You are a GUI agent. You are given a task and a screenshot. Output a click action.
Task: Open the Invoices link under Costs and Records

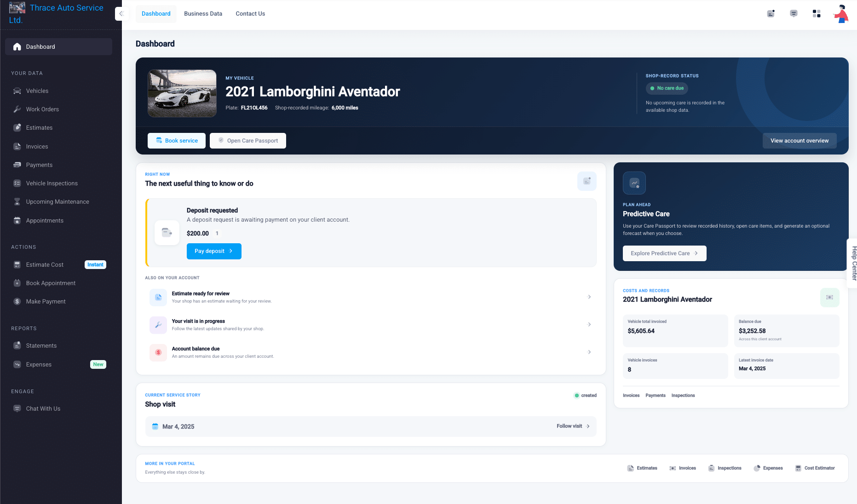click(631, 395)
